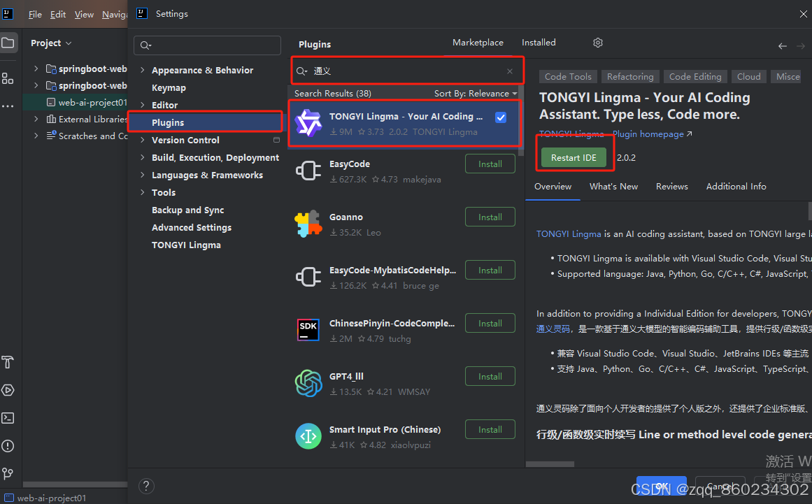Expand Build, Execution, Deployment node
This screenshot has width=812, height=504.
coord(142,157)
